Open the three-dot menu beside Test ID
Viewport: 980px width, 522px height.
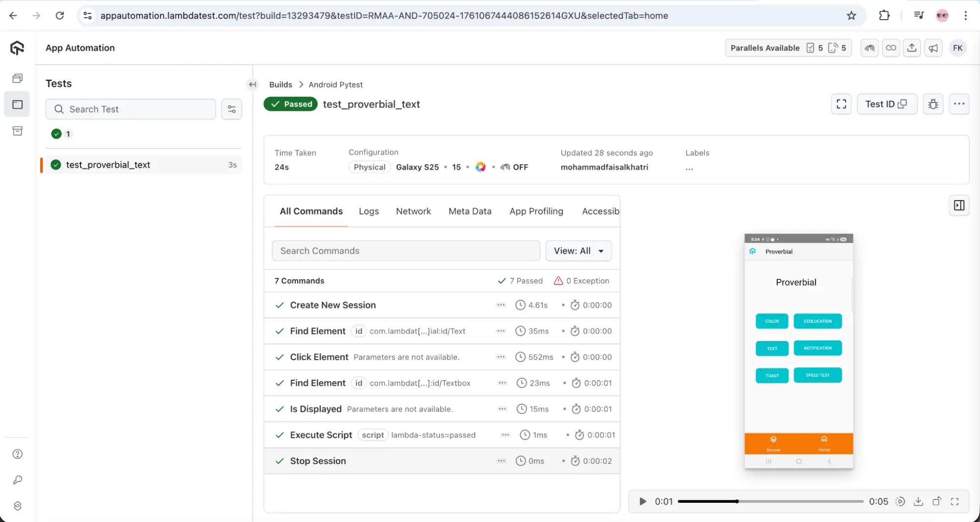[959, 104]
